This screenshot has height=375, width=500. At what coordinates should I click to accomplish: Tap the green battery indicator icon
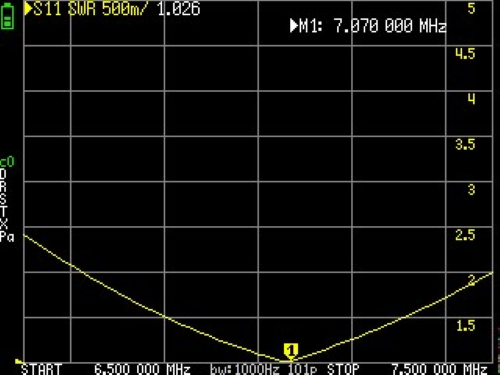tap(7, 17)
